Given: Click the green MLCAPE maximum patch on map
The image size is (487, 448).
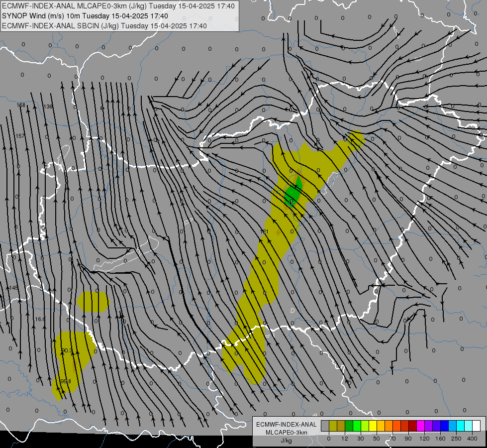Looking at the screenshot, I should (293, 193).
